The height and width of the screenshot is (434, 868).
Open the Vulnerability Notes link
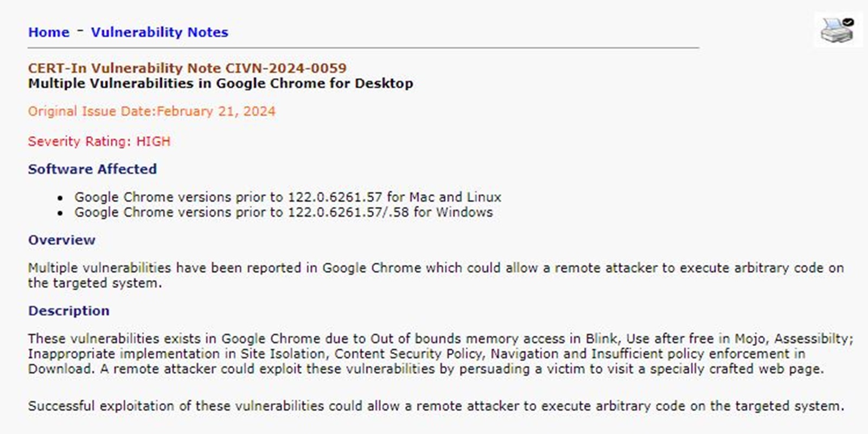(x=159, y=32)
